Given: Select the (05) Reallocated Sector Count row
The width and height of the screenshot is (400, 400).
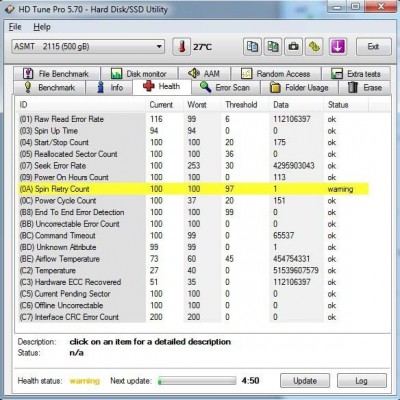Looking at the screenshot, I should (193, 154).
